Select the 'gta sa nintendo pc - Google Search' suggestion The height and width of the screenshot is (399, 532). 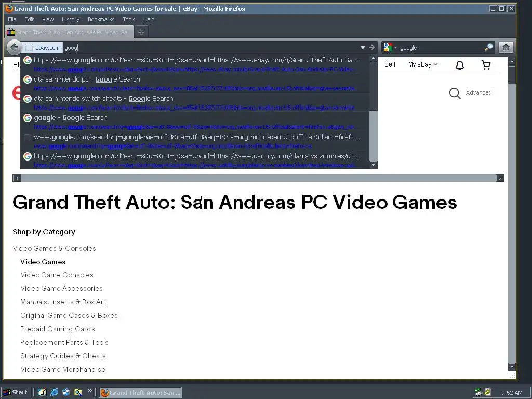point(195,83)
